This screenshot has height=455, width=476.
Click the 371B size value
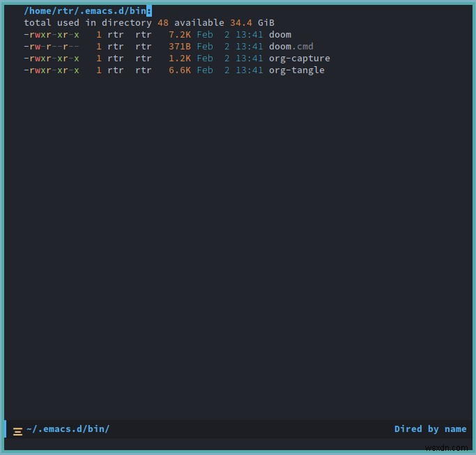pos(180,47)
